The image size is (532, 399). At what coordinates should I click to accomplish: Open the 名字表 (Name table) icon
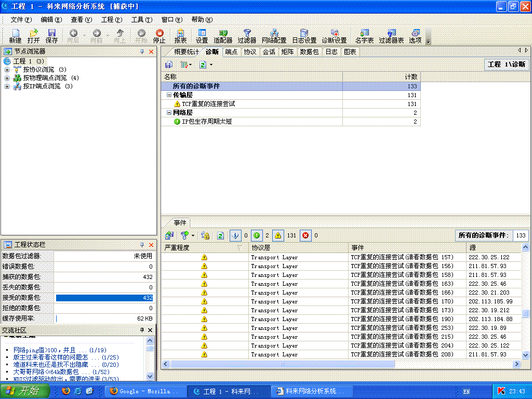[364, 36]
